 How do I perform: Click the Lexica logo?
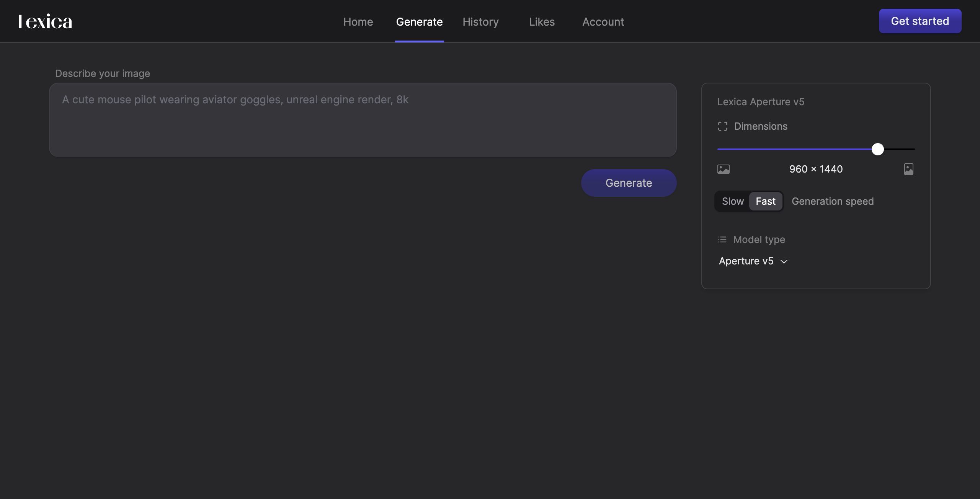(45, 21)
